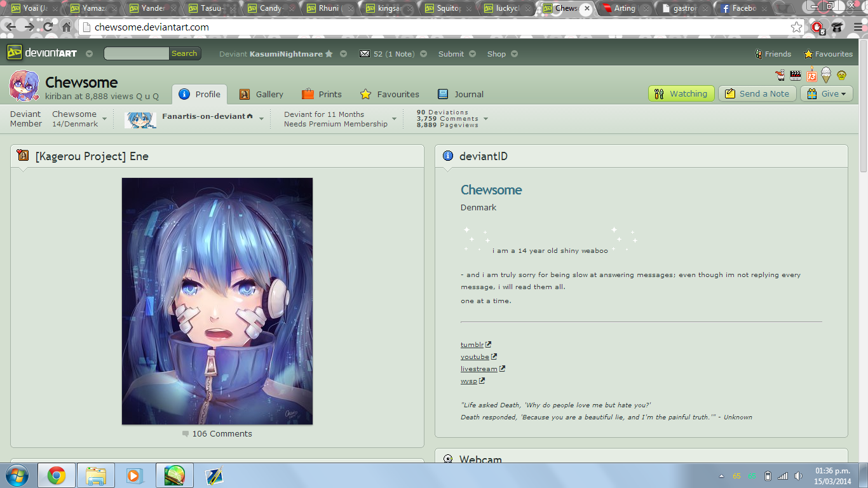Image resolution: width=868 pixels, height=488 pixels.
Task: Open the Ene artwork thumbnail
Action: [x=217, y=301]
